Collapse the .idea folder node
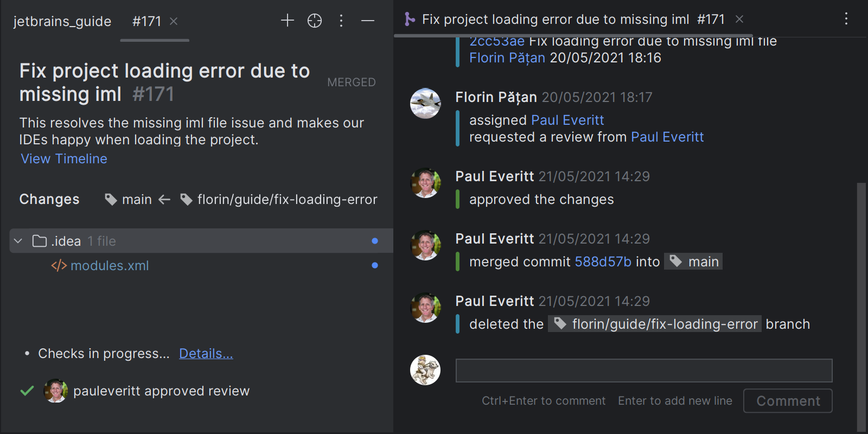The width and height of the screenshot is (868, 434). click(18, 241)
